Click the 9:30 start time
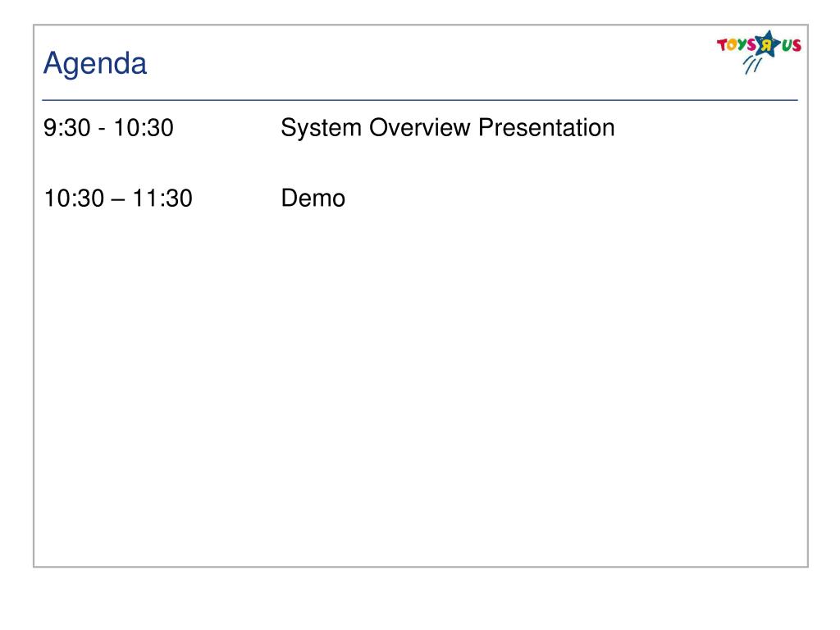840x630 pixels. (67, 128)
